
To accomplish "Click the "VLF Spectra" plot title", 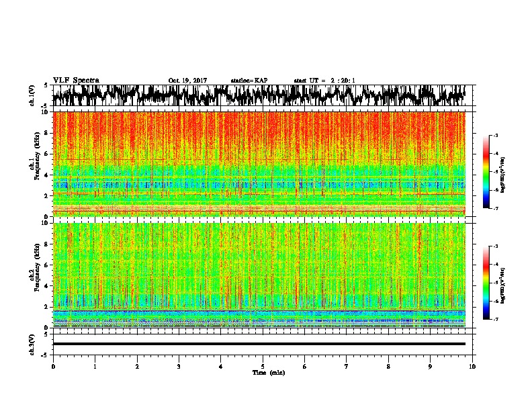I will point(76,81).
